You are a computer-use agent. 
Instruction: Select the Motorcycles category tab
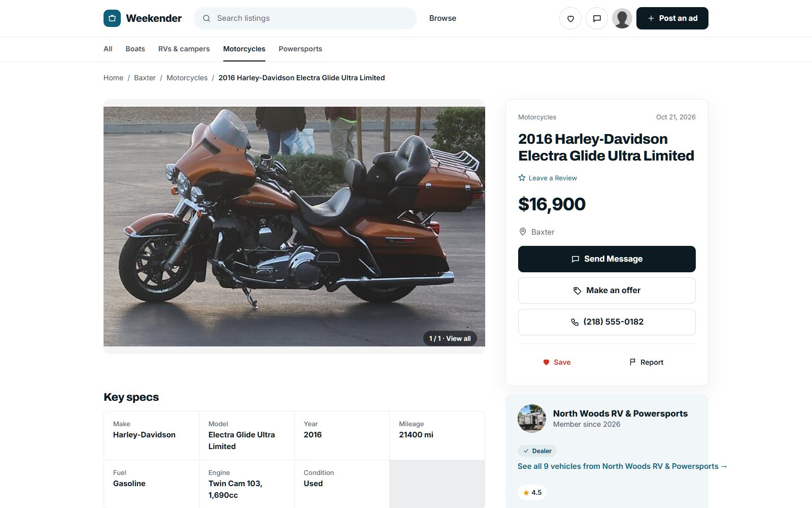click(x=244, y=49)
